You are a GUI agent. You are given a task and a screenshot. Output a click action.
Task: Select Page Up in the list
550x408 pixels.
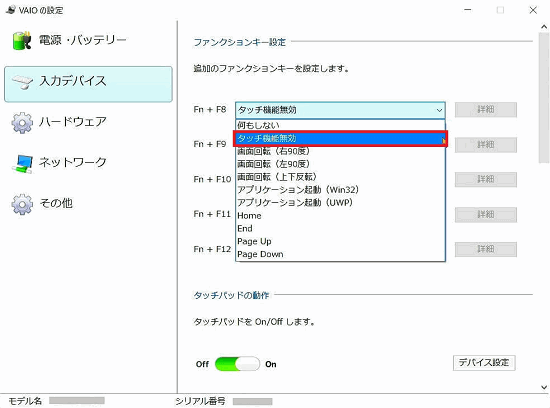pyautogui.click(x=340, y=241)
